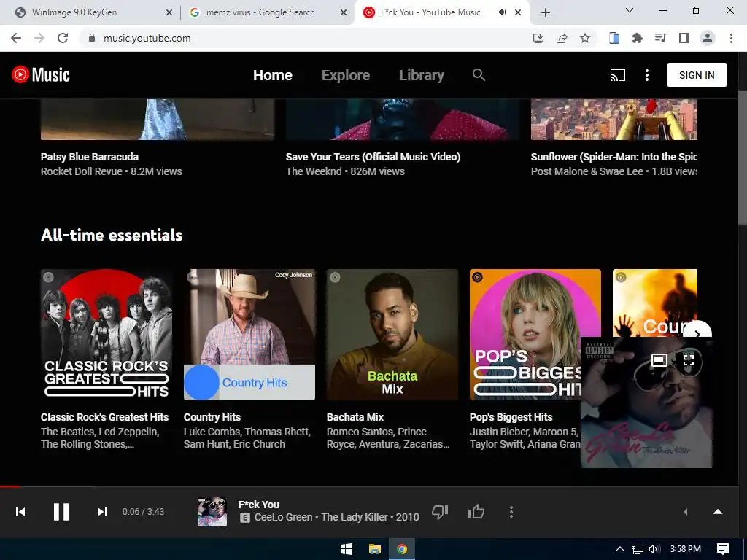Open Save Your Tears video title

click(373, 157)
